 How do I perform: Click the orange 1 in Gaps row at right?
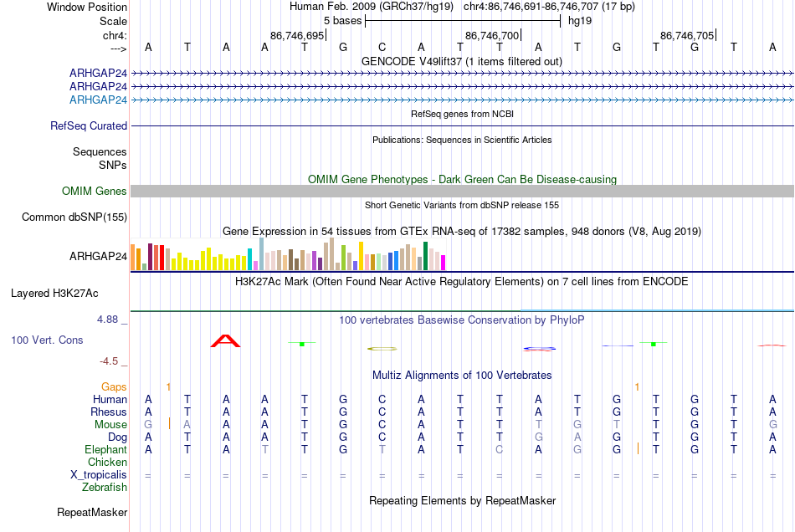(x=638, y=387)
